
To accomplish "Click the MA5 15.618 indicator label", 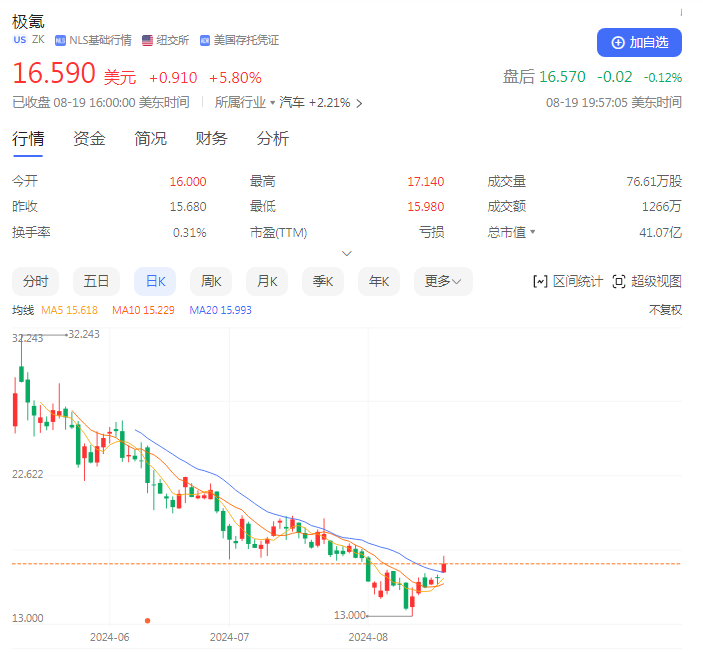I will pos(69,310).
